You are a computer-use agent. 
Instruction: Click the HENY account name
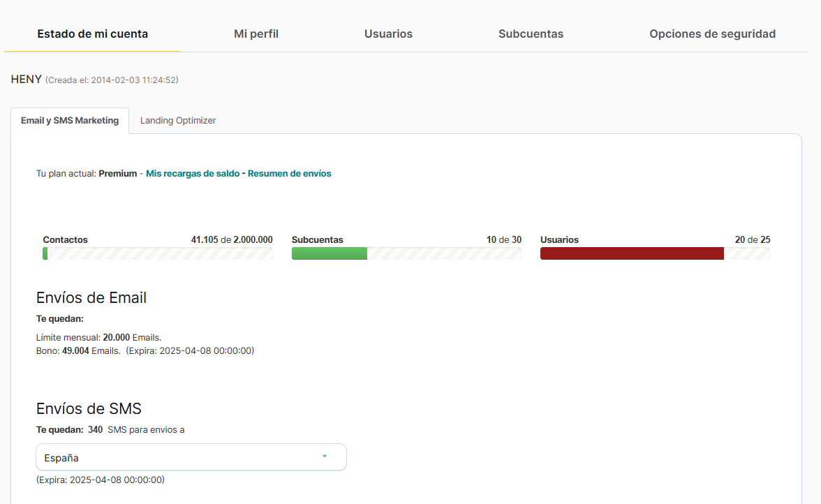point(27,80)
